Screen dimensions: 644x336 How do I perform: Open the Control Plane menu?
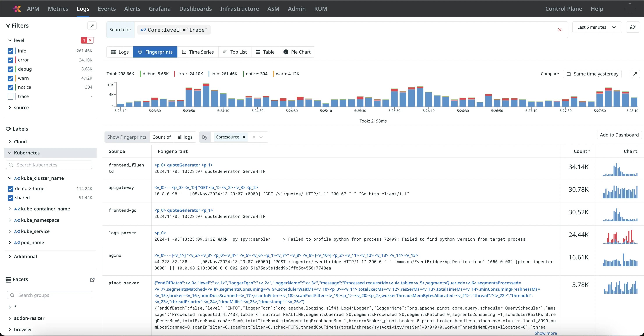(563, 9)
